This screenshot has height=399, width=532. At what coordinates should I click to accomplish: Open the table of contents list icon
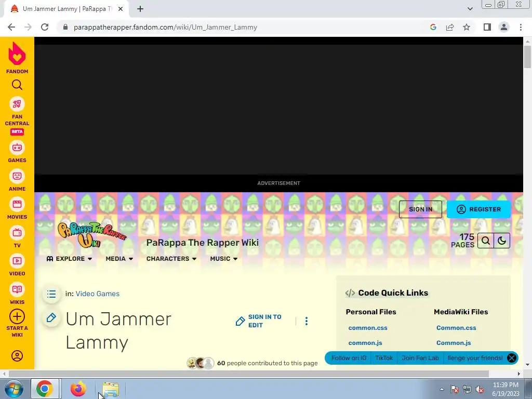51,294
